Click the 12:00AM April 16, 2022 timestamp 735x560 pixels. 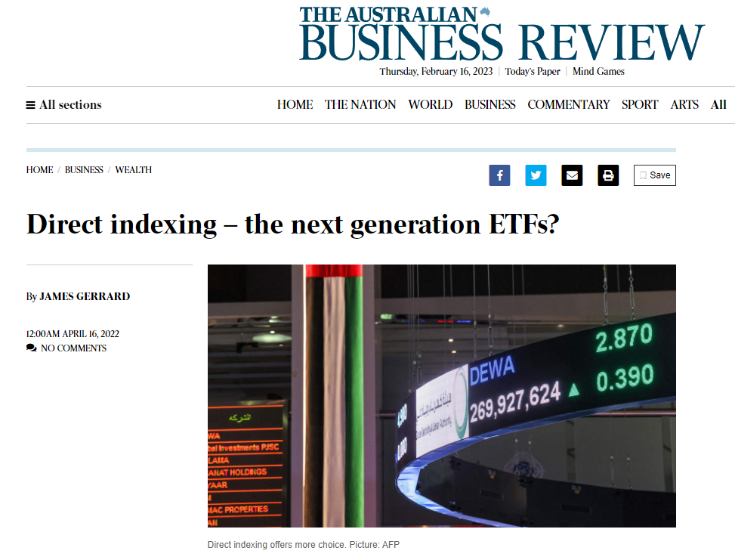pyautogui.click(x=73, y=334)
